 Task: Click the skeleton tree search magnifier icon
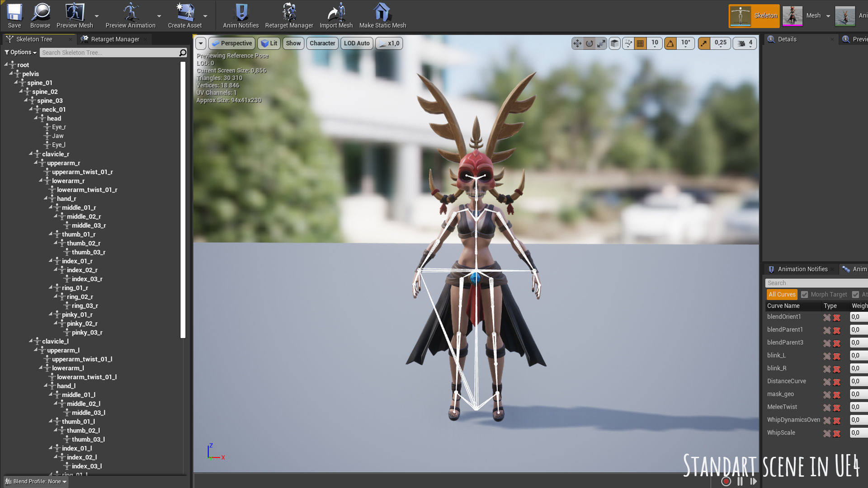click(183, 53)
